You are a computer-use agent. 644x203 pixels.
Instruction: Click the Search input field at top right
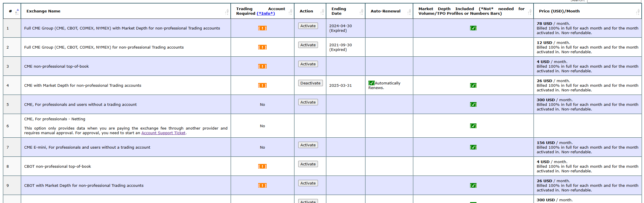614,1
